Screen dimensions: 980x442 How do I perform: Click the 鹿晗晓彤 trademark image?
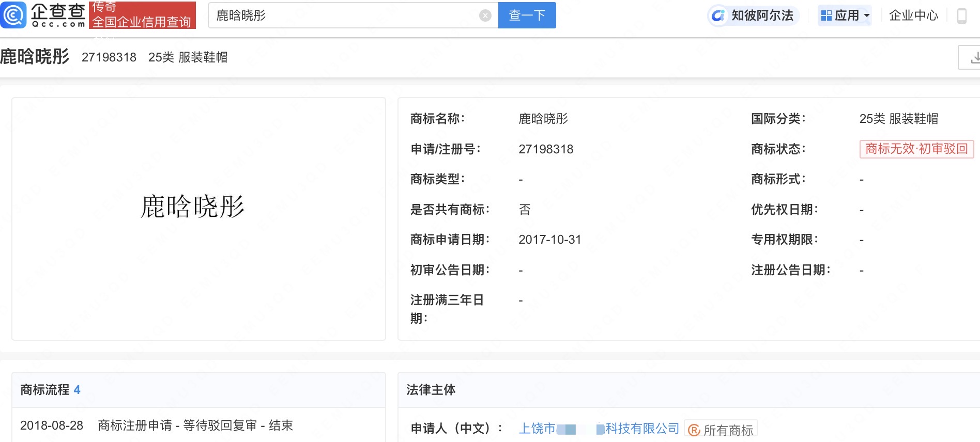tap(192, 207)
